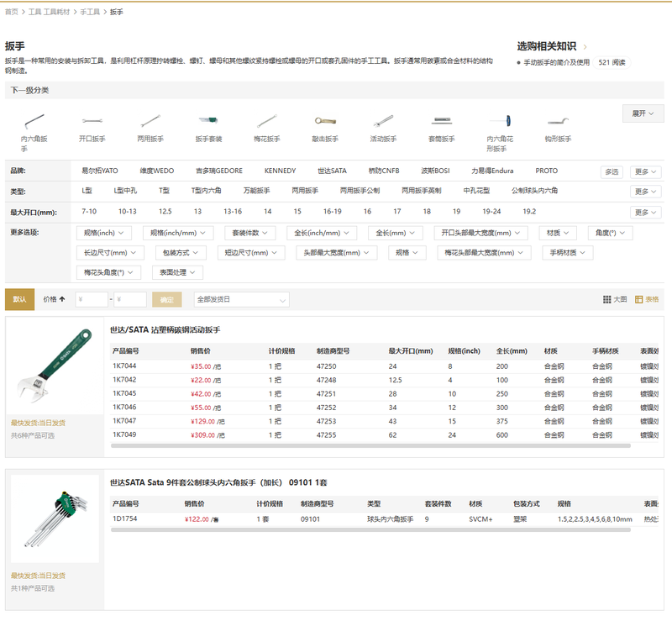Open the 活动扳手 category icon

click(384, 121)
